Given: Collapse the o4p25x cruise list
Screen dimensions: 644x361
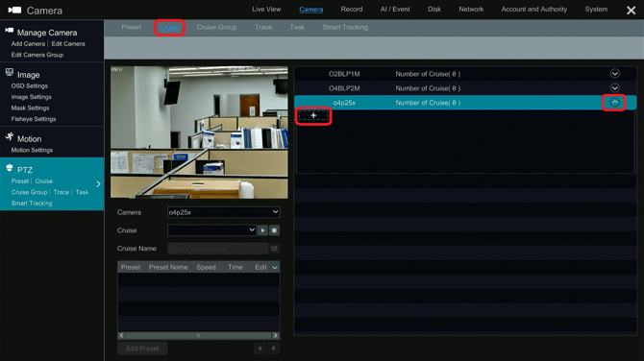Looking at the screenshot, I should pos(614,103).
